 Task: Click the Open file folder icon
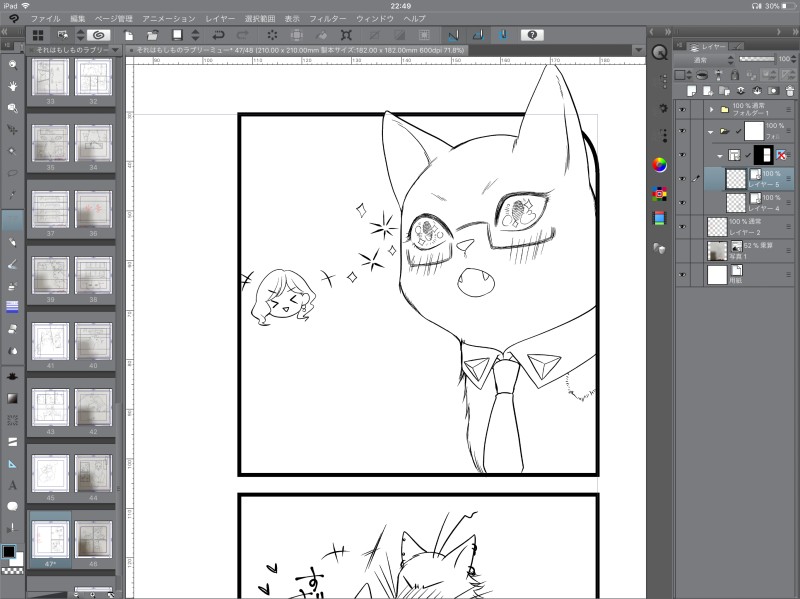tap(153, 35)
